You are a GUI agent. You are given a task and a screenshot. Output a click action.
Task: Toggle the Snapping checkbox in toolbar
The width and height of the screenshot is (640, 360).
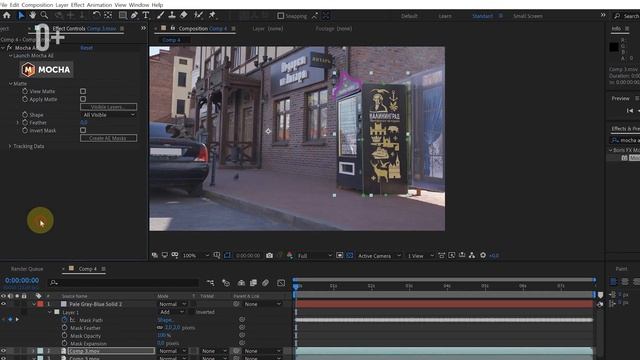pos(280,16)
